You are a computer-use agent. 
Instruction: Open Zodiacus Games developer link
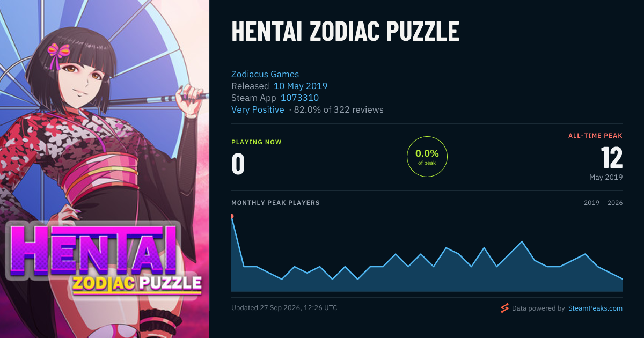tap(265, 74)
